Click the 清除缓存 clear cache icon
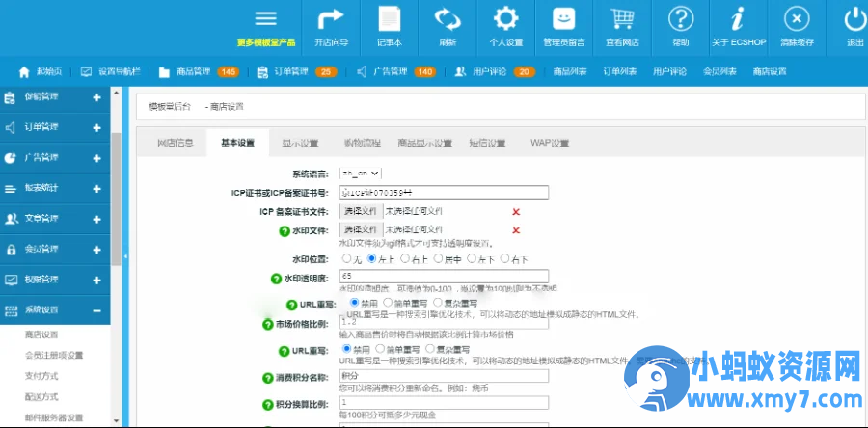 click(x=797, y=19)
